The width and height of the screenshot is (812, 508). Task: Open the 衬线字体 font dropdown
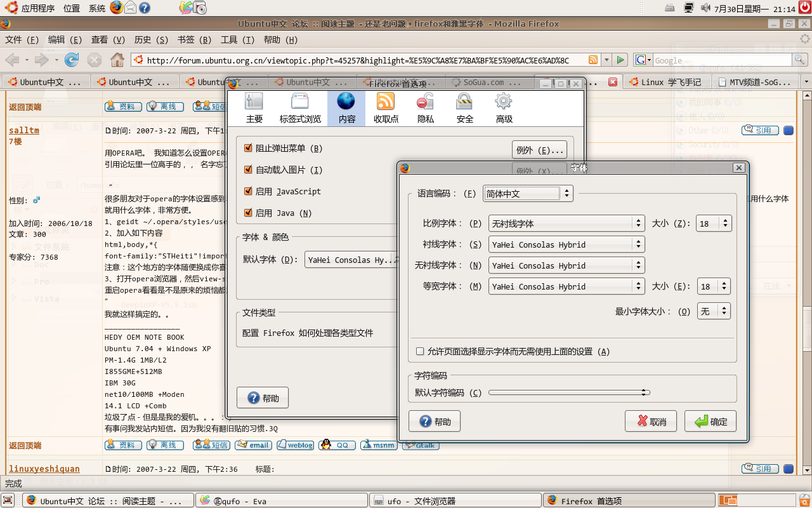tap(566, 244)
